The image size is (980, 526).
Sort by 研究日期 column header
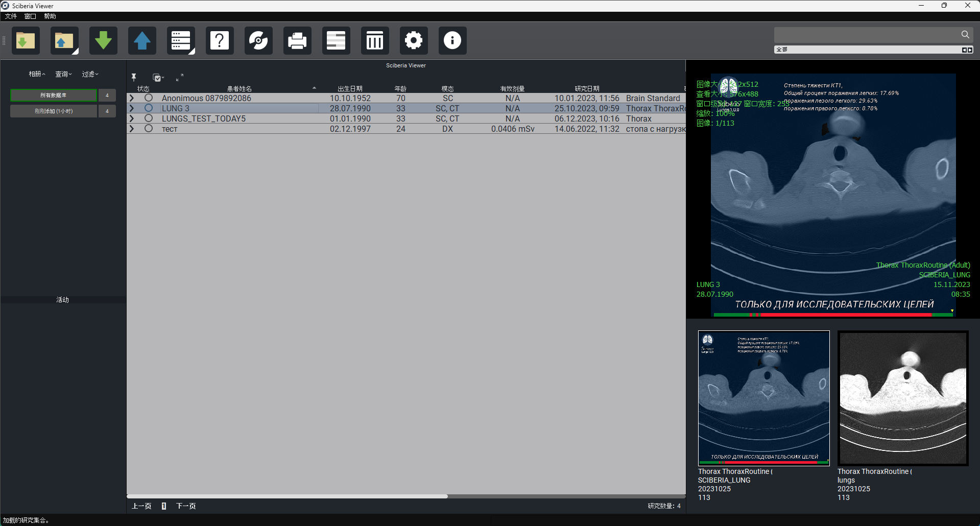(587, 89)
